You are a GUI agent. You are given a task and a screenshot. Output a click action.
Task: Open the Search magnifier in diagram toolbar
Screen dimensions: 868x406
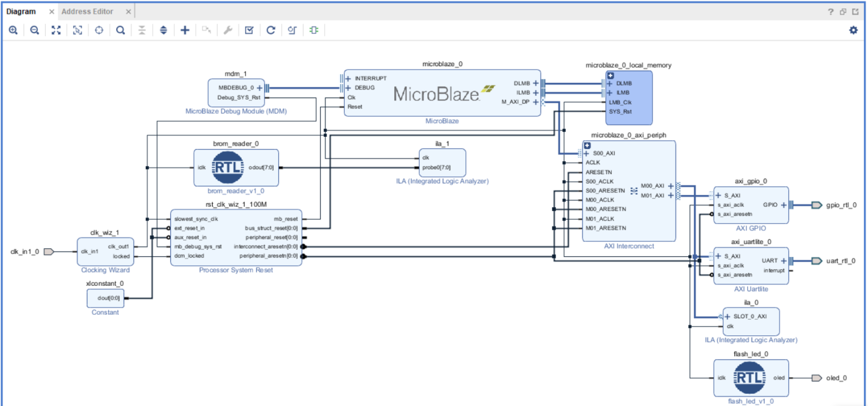coord(120,31)
